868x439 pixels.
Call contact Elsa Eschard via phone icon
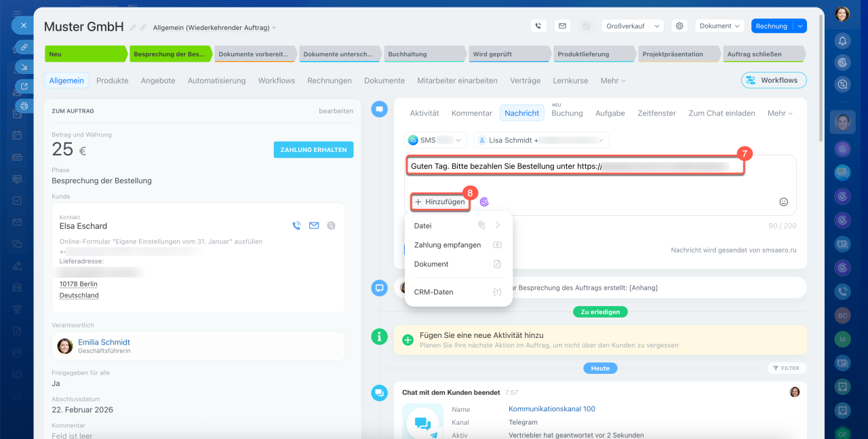pyautogui.click(x=296, y=226)
